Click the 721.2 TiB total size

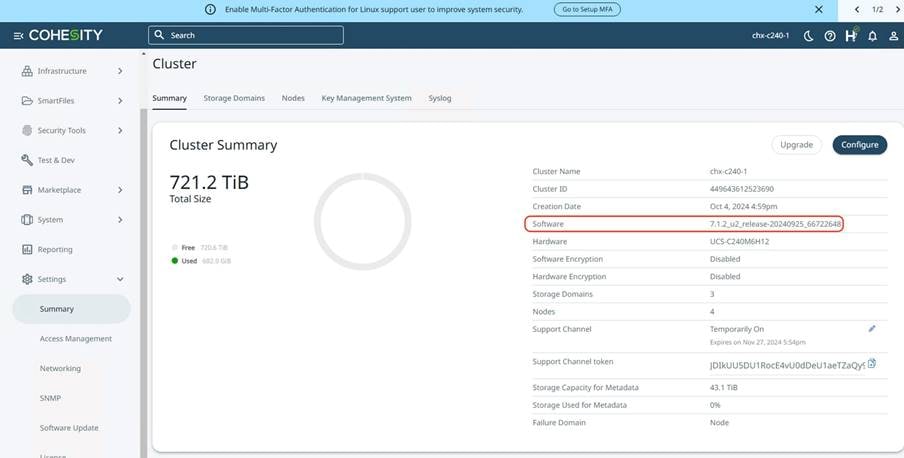209,182
